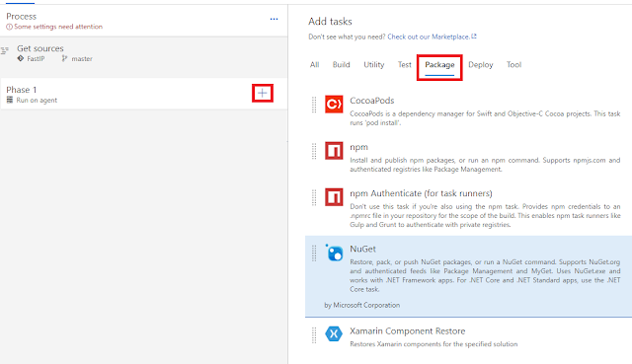Select the Test tab
Image resolution: width=632 pixels, height=364 pixels.
click(x=404, y=65)
